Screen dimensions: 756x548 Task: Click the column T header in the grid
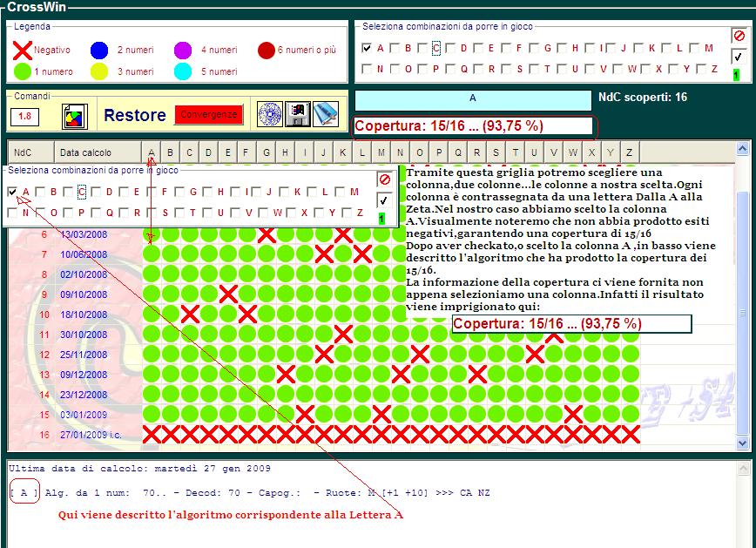(x=515, y=152)
